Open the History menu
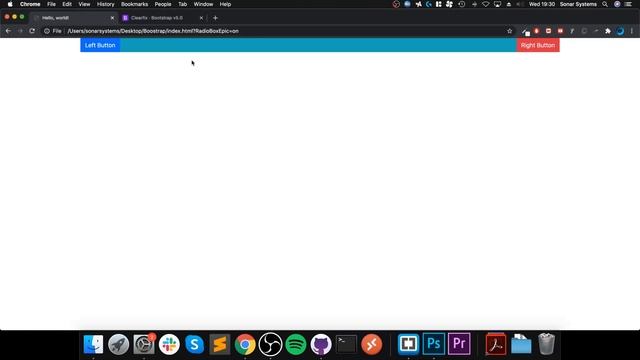Image resolution: width=640 pixels, height=360 pixels. pos(105,4)
